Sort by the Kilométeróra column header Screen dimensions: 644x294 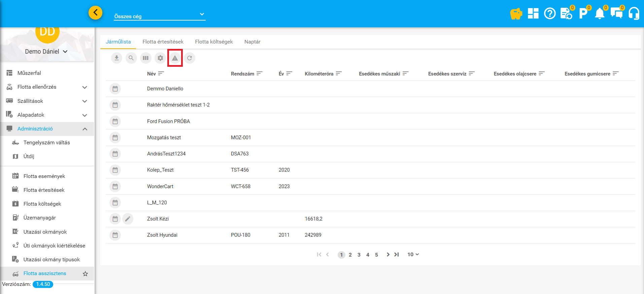coord(319,74)
